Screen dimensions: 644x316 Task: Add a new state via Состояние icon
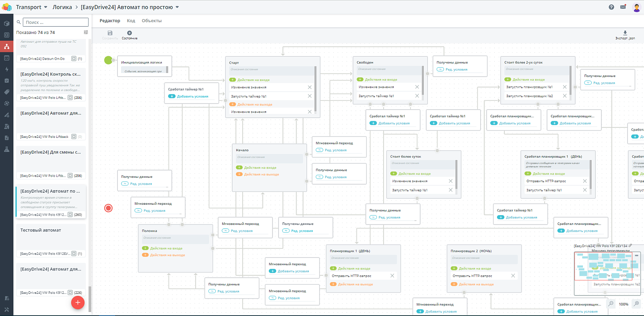tap(129, 33)
